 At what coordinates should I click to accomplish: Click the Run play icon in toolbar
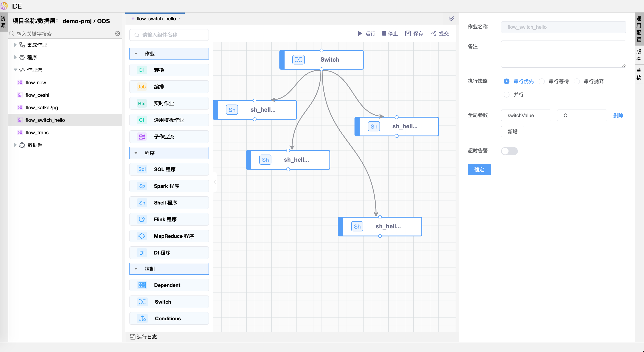point(360,33)
